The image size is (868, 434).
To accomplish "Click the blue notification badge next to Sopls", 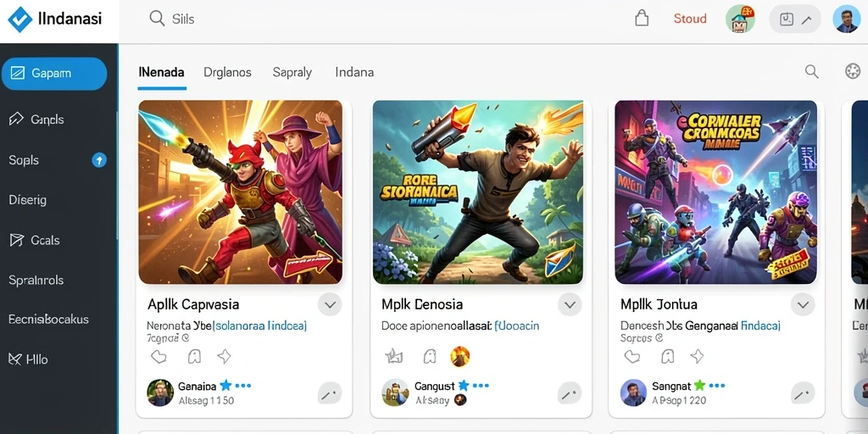I will click(x=99, y=160).
